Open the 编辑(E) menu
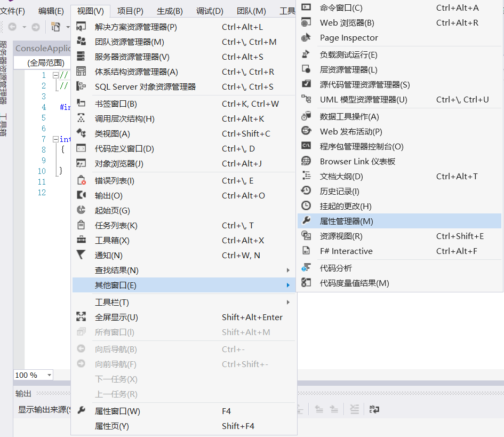Screen dimensions: 504x437 coord(51,11)
